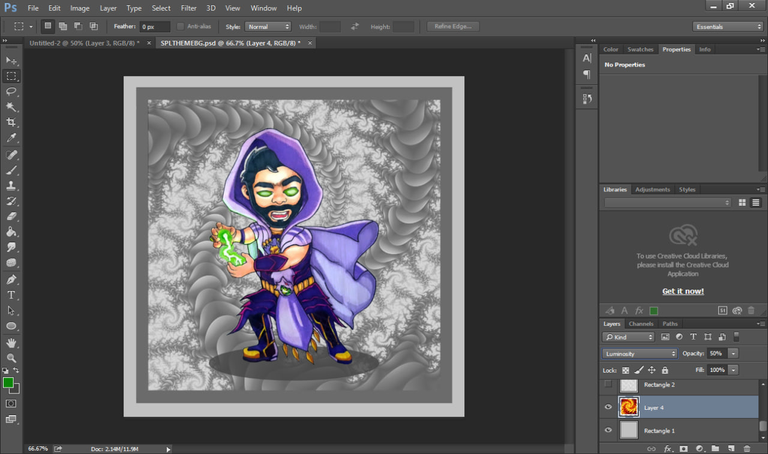This screenshot has height=454, width=768.
Task: Choose Add to selection mode
Action: tap(63, 26)
